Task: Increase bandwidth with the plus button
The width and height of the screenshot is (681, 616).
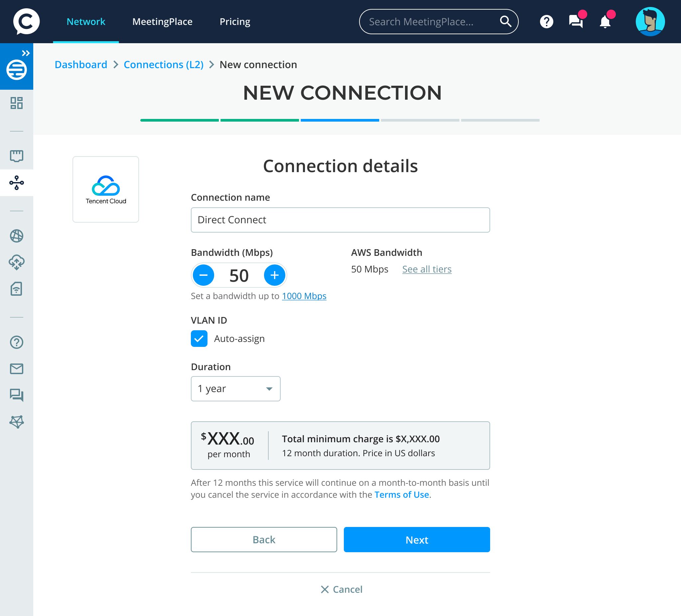Action: point(274,275)
